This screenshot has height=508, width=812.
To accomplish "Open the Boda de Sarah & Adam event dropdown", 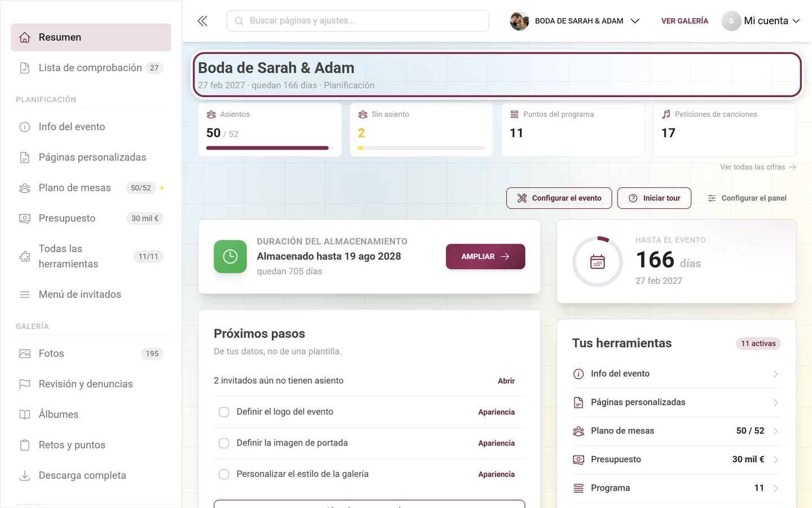I will (575, 21).
